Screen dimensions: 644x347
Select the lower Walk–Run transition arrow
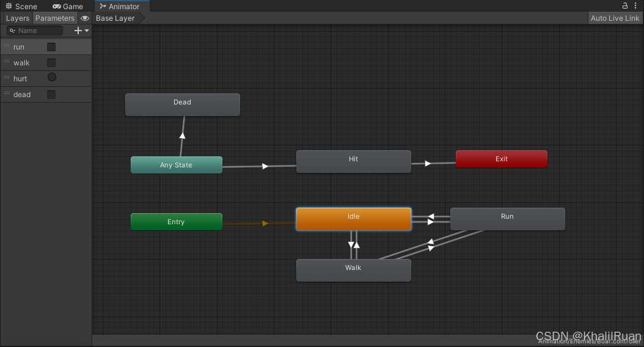[431, 248]
